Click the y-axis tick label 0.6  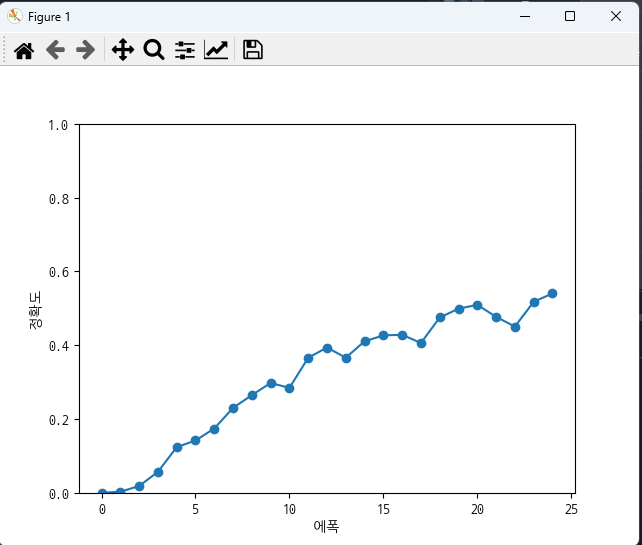click(59, 272)
